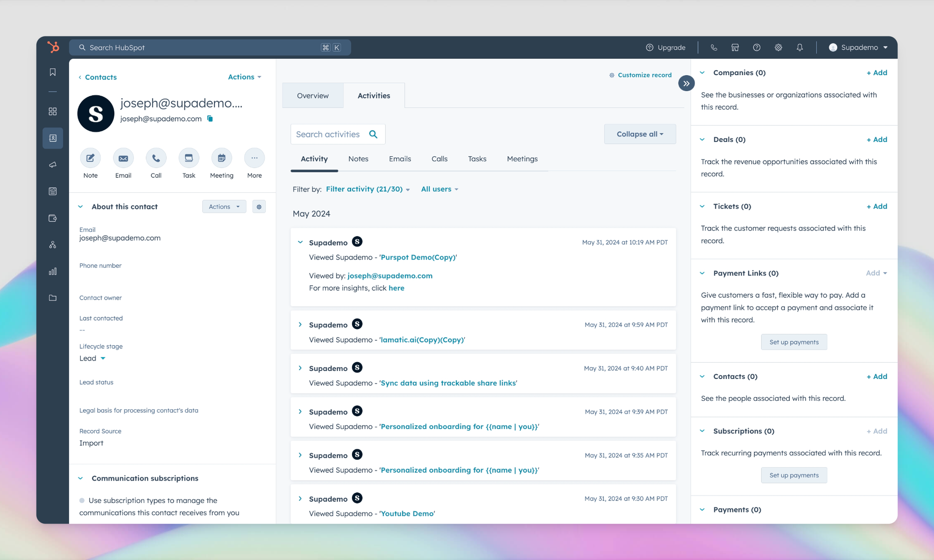Screen dimensions: 934x560
Task: Click Set up payments under Payment Links
Action: [x=794, y=342]
